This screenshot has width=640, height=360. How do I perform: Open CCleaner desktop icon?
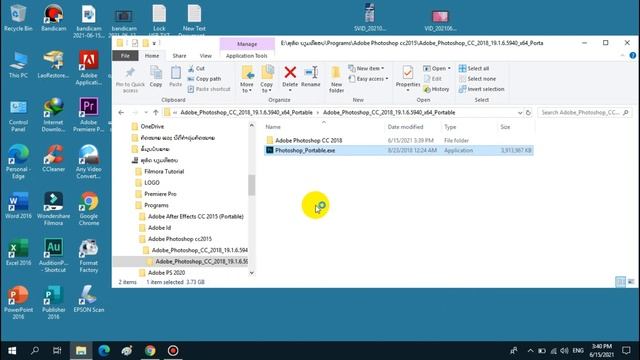53,158
